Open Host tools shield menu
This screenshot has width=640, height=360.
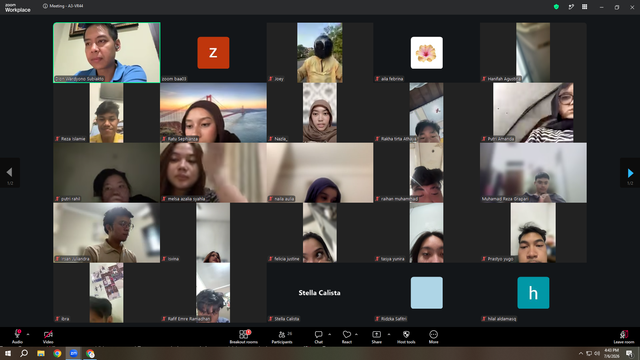click(406, 337)
